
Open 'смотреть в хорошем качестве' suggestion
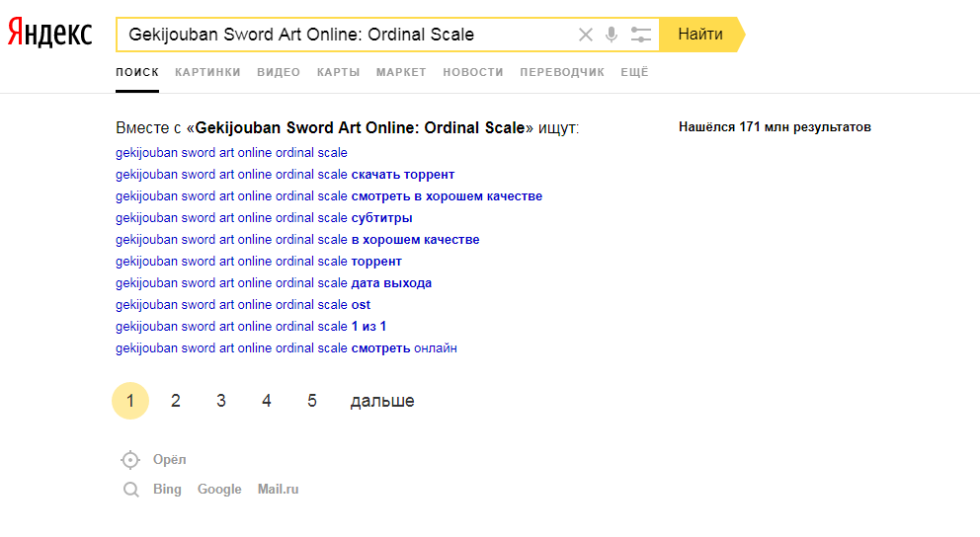[329, 196]
